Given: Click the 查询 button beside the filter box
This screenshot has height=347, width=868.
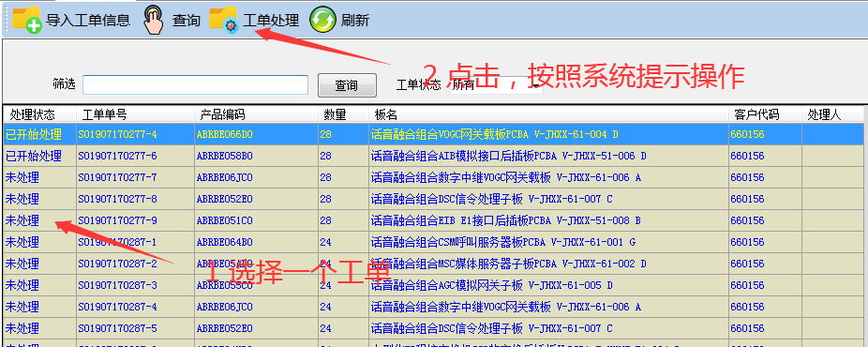Looking at the screenshot, I should pyautogui.click(x=347, y=85).
